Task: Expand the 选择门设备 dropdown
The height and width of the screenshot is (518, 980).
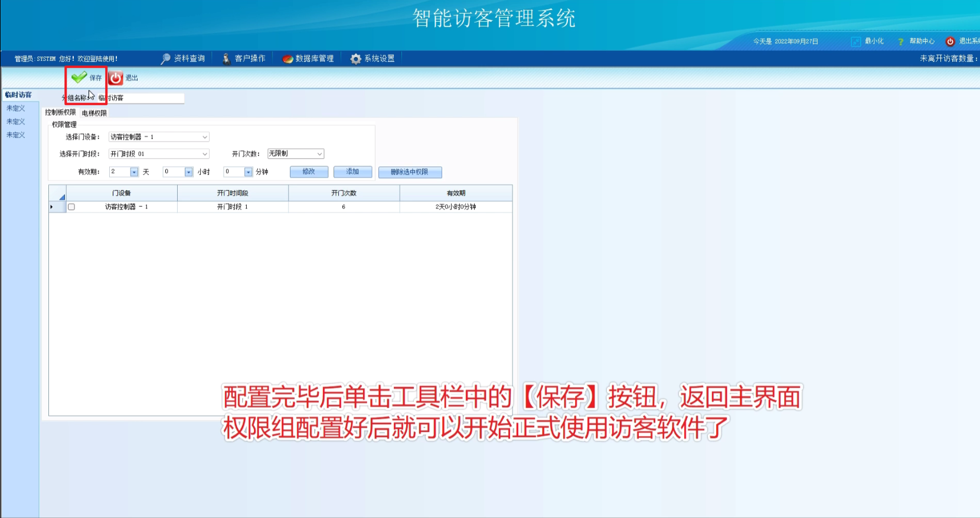Action: (204, 137)
